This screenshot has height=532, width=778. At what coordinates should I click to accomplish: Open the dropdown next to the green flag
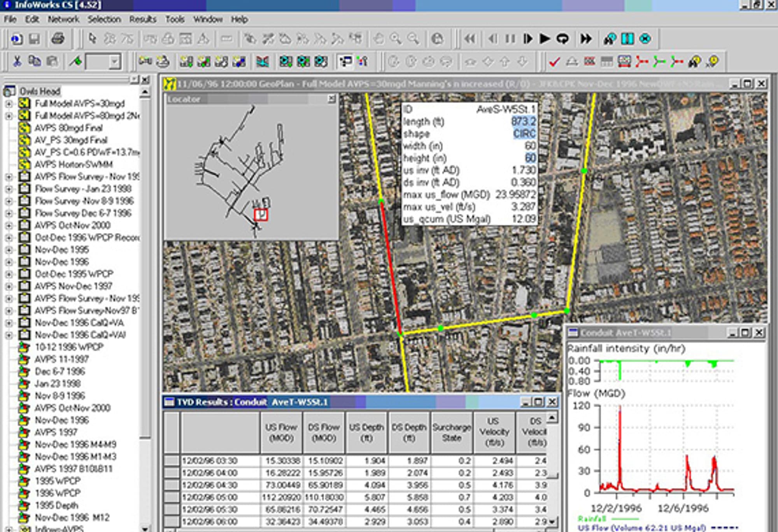[114, 61]
